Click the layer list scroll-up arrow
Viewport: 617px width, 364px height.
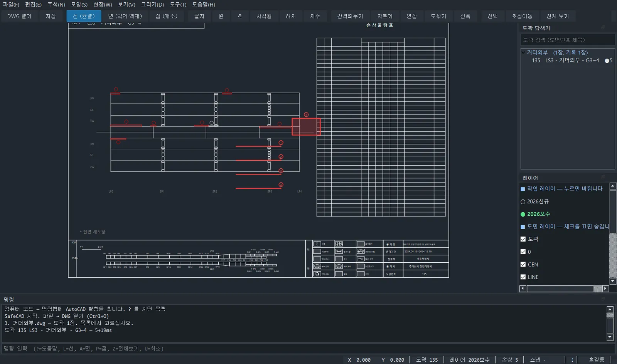(x=612, y=186)
